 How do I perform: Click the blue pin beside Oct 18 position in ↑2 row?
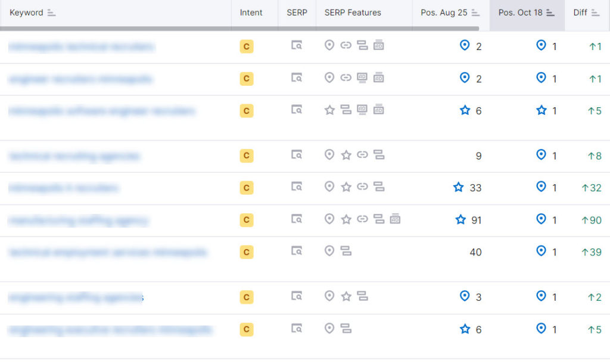click(x=541, y=296)
